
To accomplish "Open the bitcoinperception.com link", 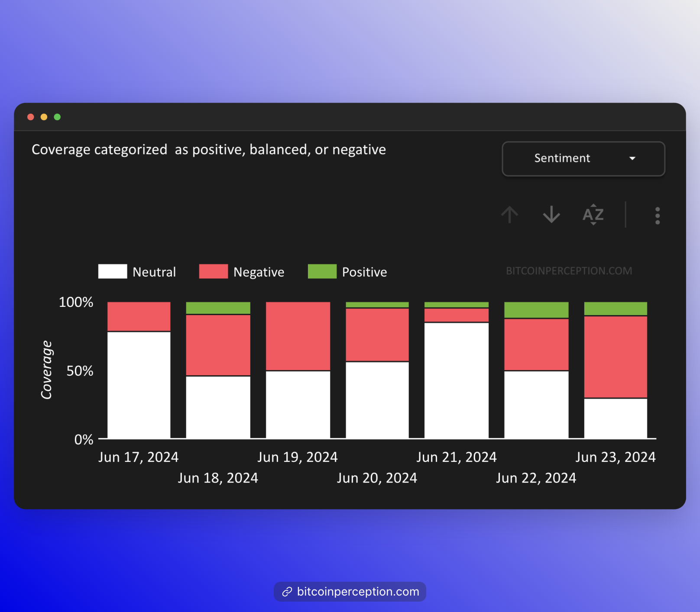I will [x=358, y=592].
